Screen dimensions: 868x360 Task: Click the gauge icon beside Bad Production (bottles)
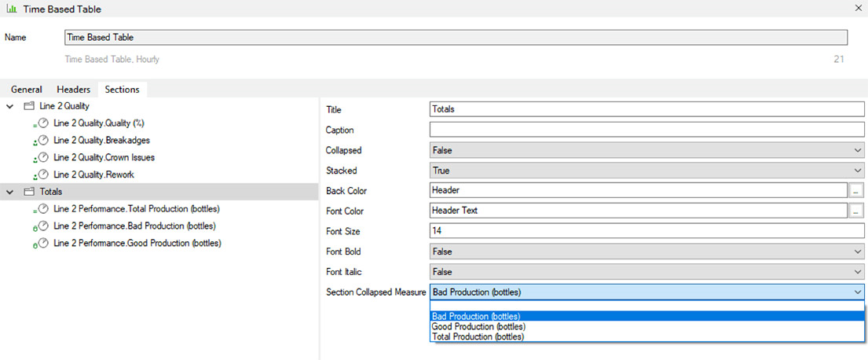pos(42,226)
